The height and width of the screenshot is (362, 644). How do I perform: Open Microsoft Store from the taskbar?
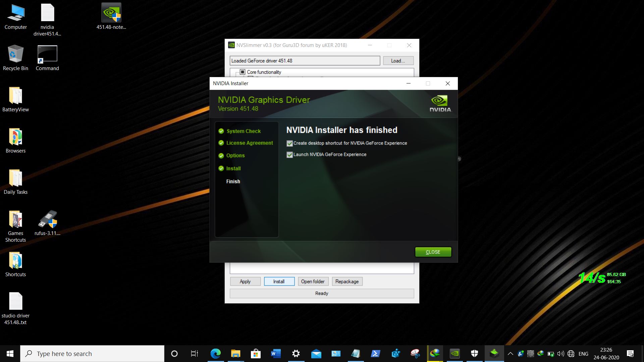(x=256, y=354)
